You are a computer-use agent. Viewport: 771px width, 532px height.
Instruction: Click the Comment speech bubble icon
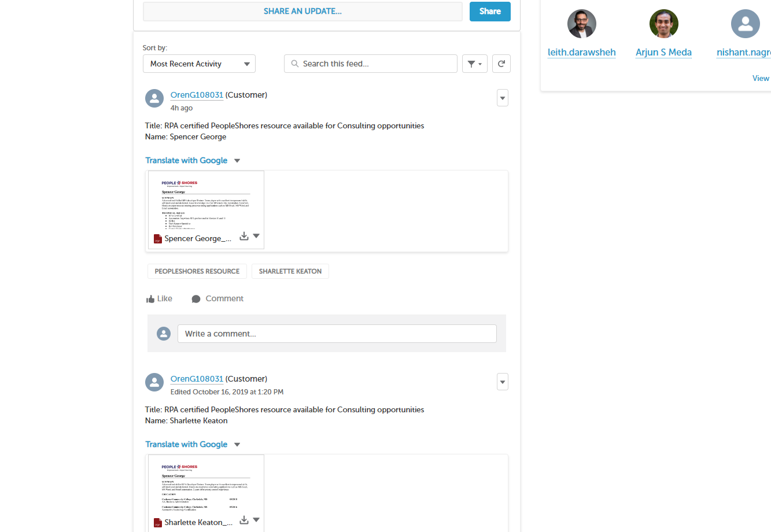pos(196,299)
